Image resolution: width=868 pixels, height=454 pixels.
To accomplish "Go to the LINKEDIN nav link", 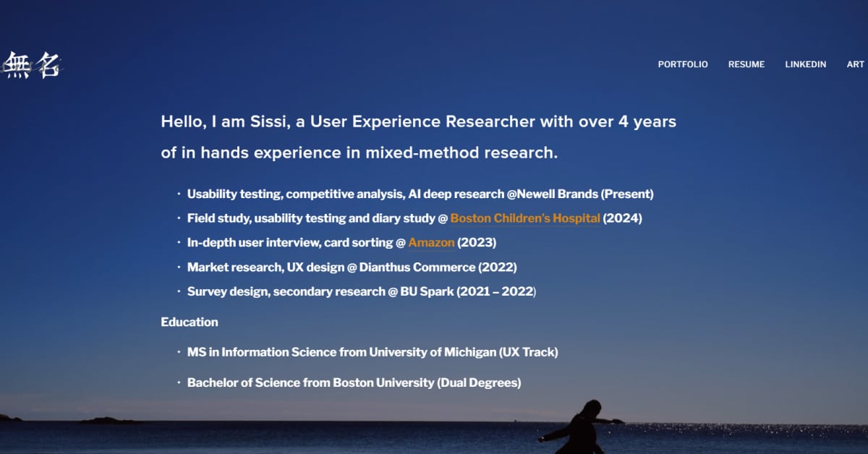I will point(806,64).
